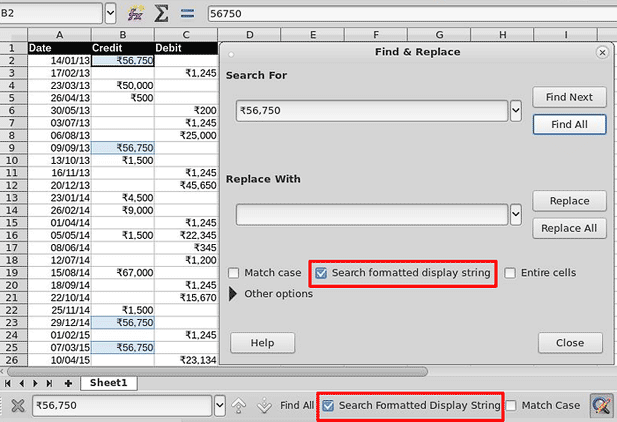Viewport: 617px width, 422px height.
Task: Add a new sheet with plus icon
Action: click(x=68, y=383)
